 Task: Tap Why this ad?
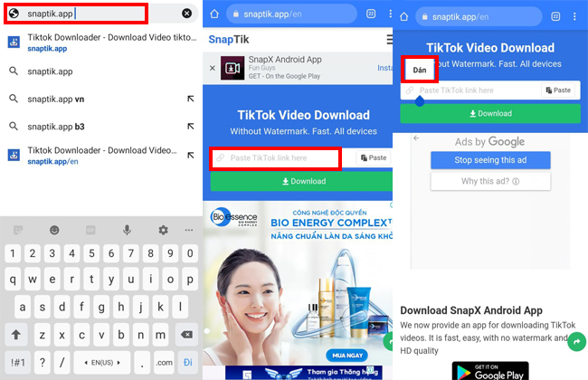point(490,181)
